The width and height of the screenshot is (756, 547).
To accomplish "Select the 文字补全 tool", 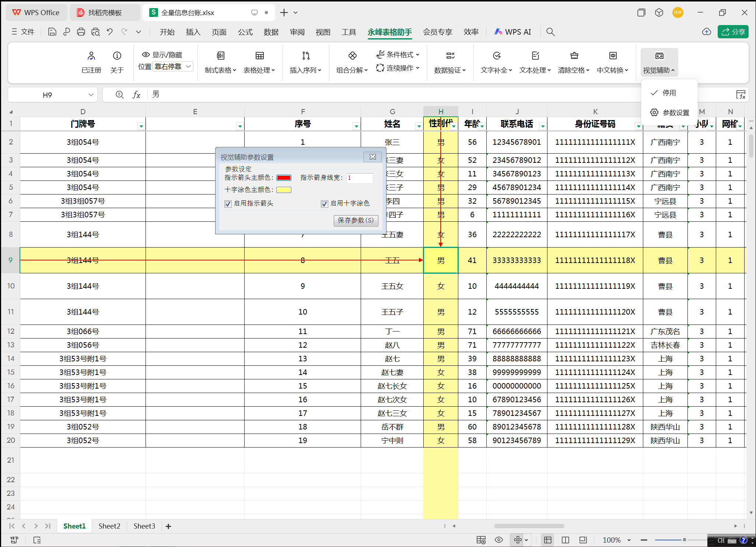I will (x=495, y=62).
